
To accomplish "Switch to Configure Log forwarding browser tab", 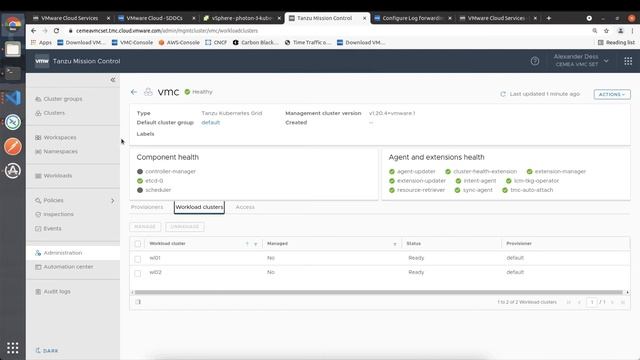I will pyautogui.click(x=412, y=18).
